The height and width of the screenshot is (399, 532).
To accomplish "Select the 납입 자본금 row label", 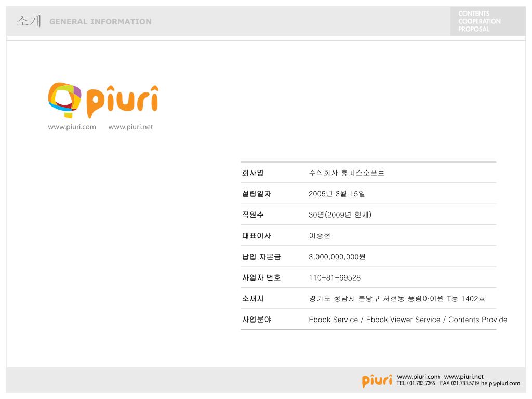I will (261, 257).
